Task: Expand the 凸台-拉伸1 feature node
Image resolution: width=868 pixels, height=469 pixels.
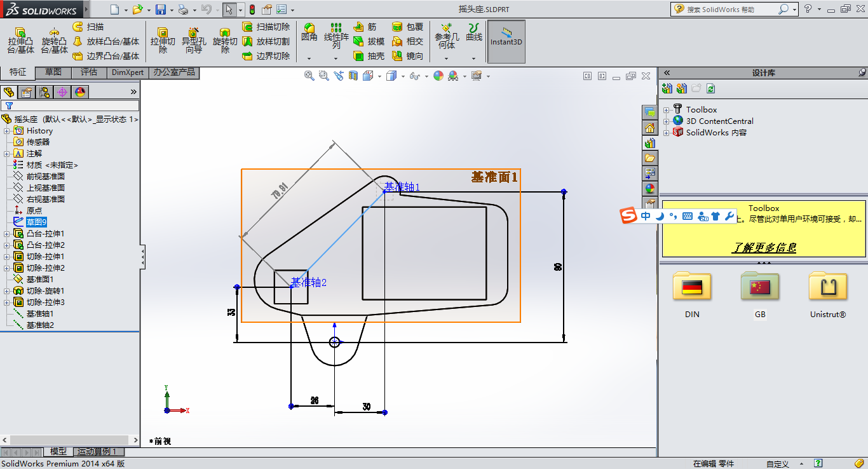Action: pyautogui.click(x=7, y=234)
